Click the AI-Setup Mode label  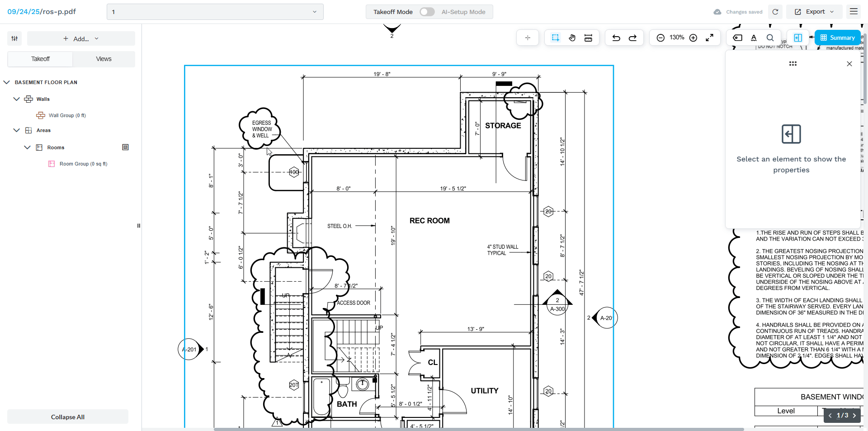(x=463, y=12)
